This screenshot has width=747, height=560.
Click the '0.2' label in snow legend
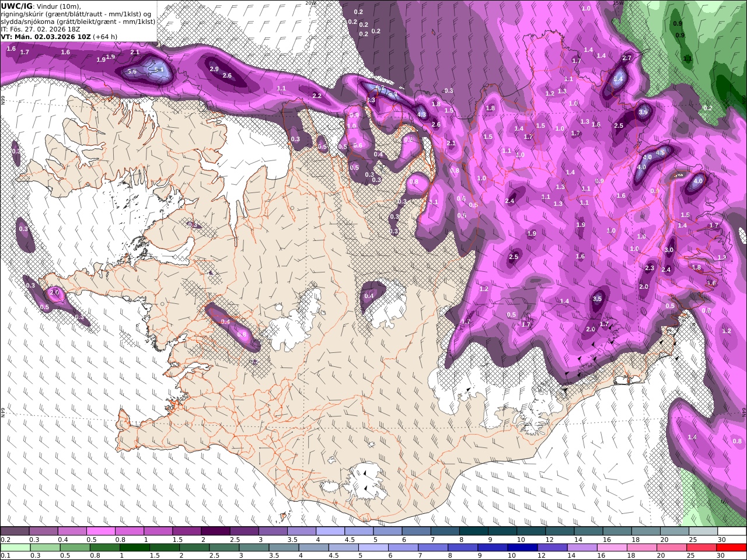coord(6,540)
